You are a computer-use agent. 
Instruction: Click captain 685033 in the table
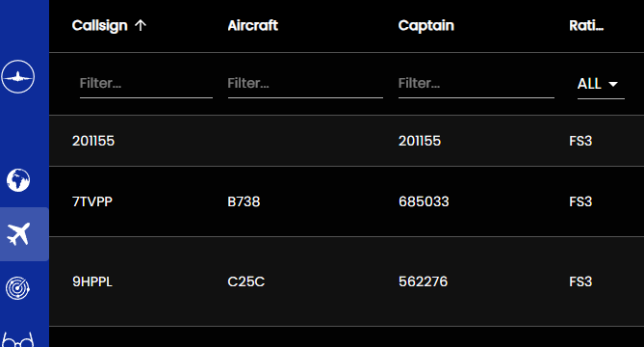(x=424, y=201)
